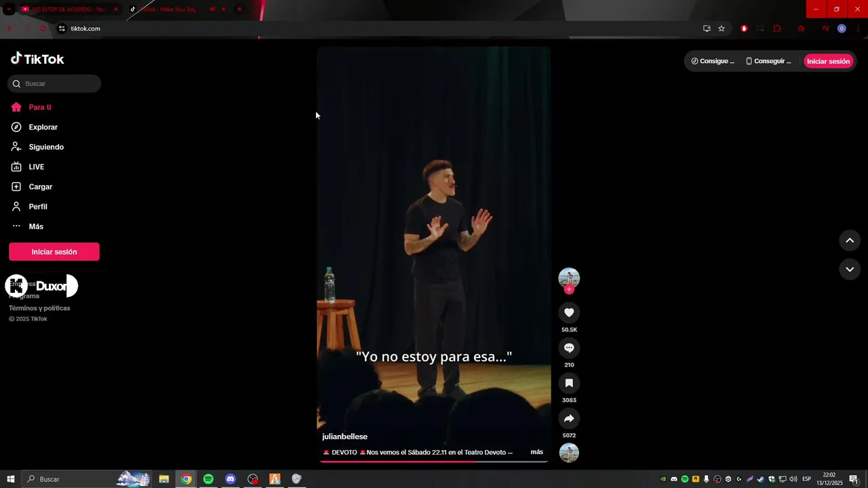This screenshot has width=868, height=488.
Task: Open the network tray icon
Action: tap(783, 479)
